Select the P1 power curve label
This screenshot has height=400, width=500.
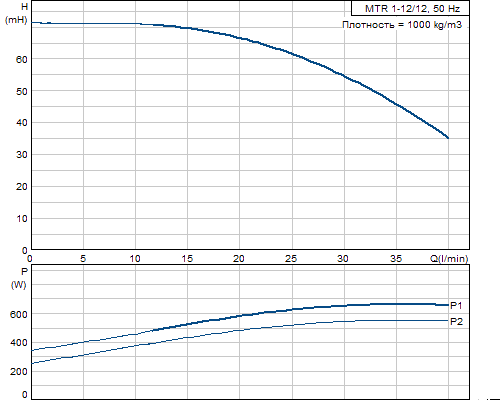pos(456,305)
